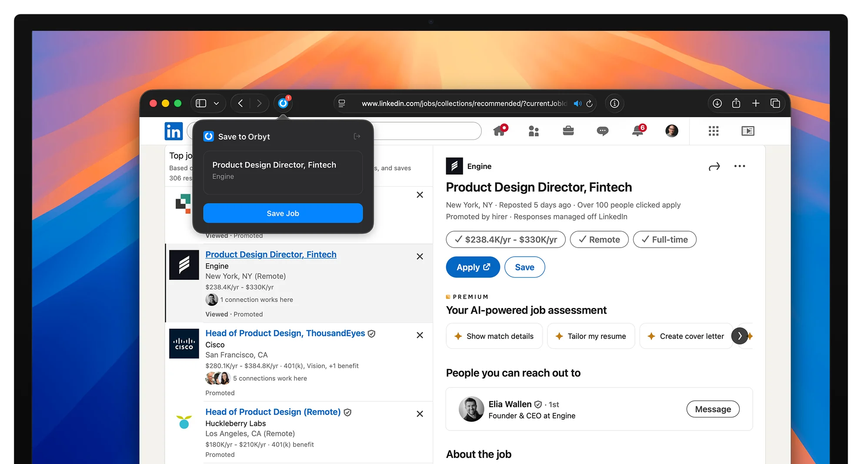Toggle the Safari sidebar
Screen dimensions: 868x464
pyautogui.click(x=201, y=103)
